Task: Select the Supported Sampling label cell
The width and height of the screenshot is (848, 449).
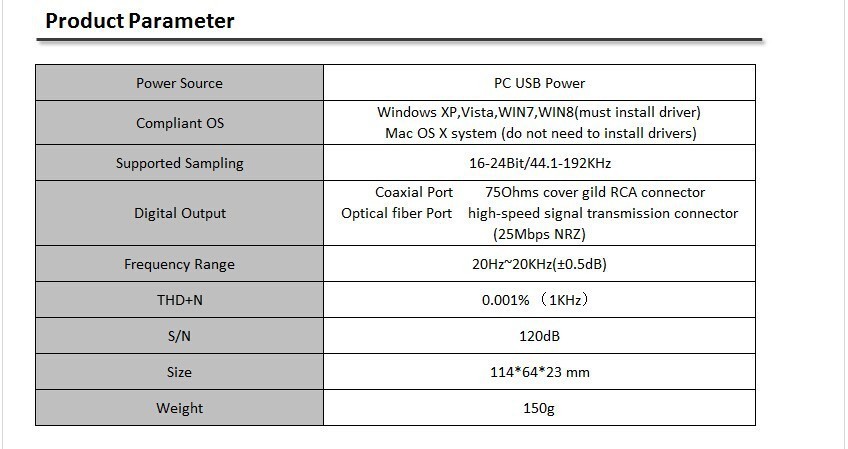Action: coord(180,163)
